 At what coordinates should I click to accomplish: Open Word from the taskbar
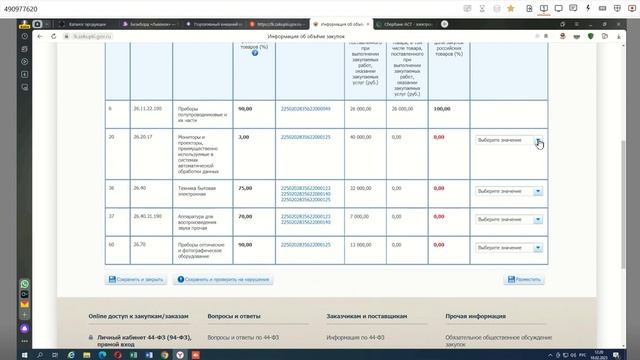click(x=149, y=355)
